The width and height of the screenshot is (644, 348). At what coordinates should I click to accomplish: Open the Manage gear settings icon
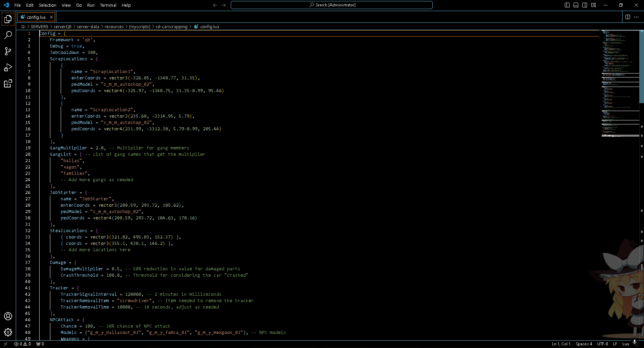8,332
